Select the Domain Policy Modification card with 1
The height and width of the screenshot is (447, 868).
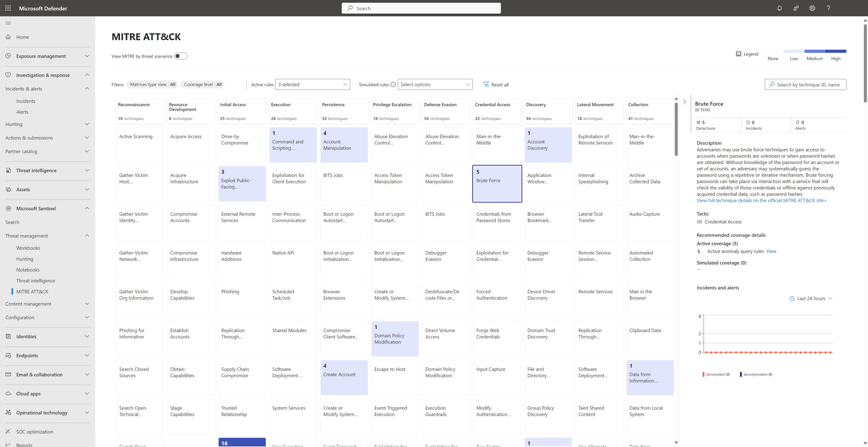[395, 339]
